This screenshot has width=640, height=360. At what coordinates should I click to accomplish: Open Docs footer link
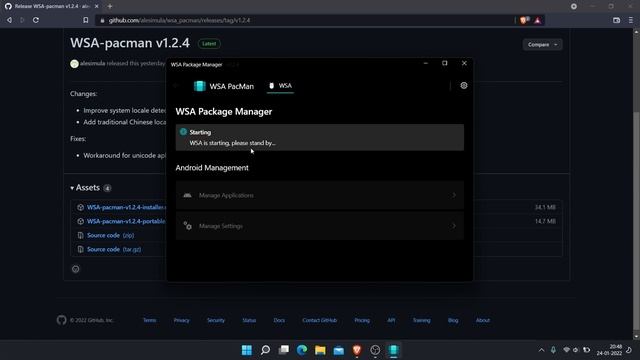coord(279,320)
